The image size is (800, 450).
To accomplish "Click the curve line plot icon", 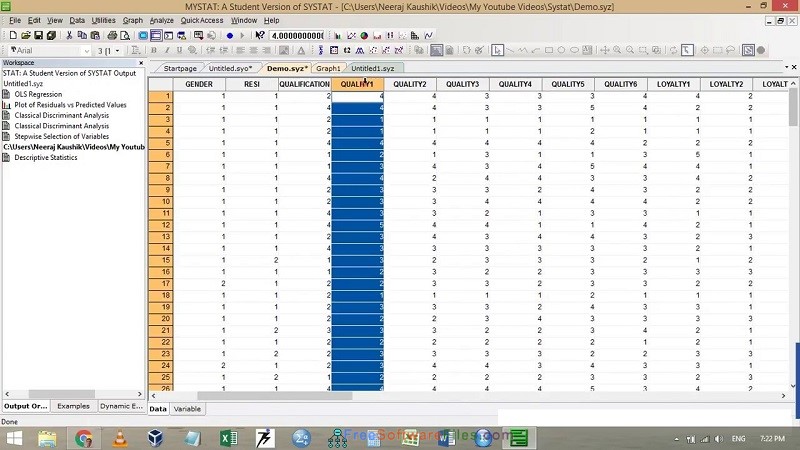I will tap(429, 35).
